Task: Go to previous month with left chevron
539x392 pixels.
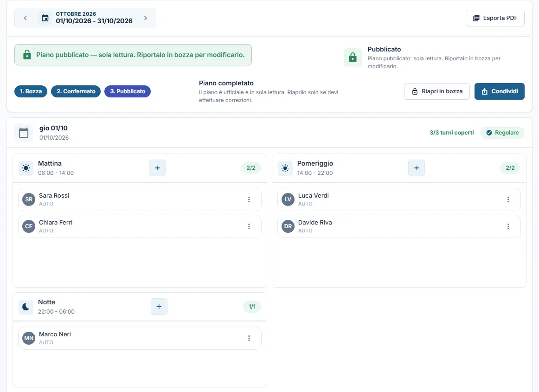Action: (x=25, y=18)
